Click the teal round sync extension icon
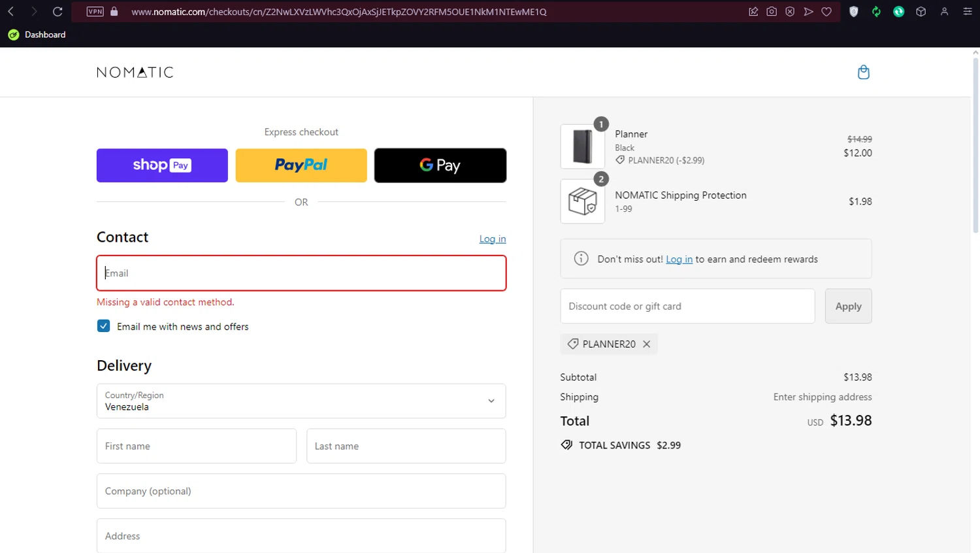The width and height of the screenshot is (980, 553). [899, 12]
